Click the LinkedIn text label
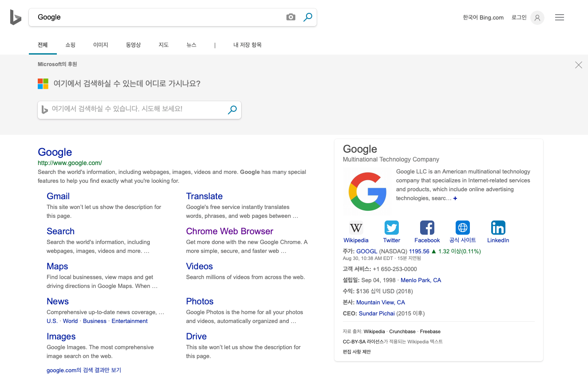Screen dimensions: 588x382 point(498,240)
